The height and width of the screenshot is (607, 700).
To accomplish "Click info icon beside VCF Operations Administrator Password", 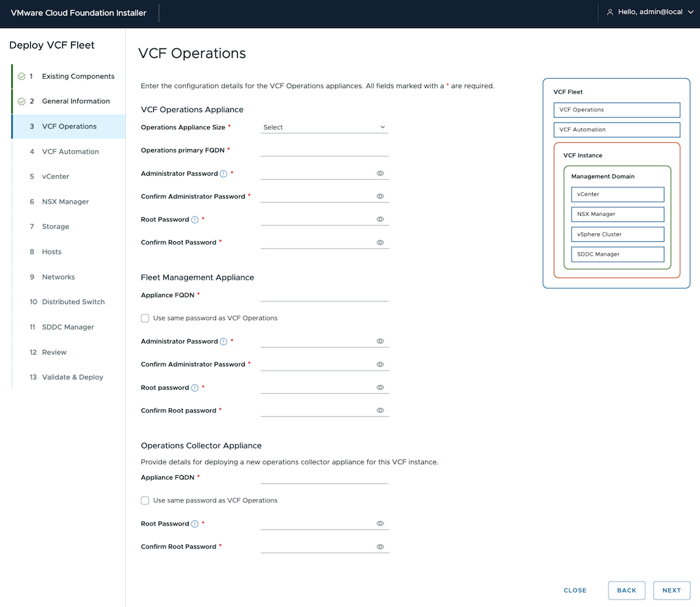I will pyautogui.click(x=224, y=174).
